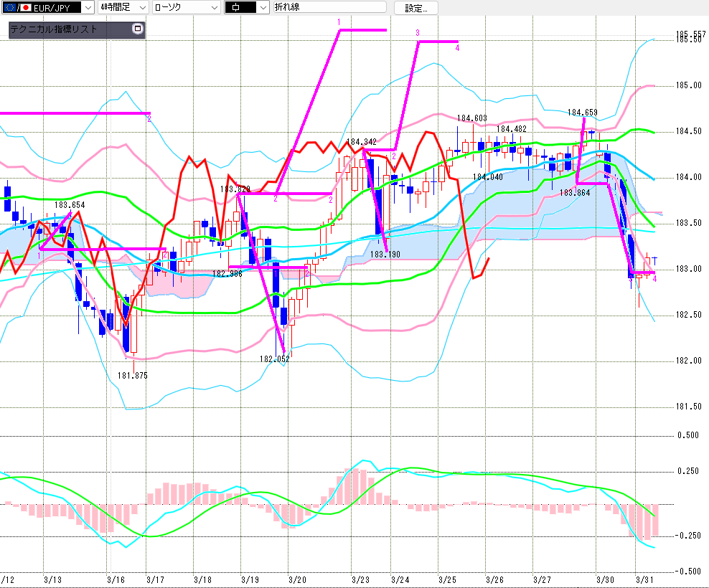Click the 181.875 low price label
Viewport: 709px width, 588px height.
(x=131, y=375)
